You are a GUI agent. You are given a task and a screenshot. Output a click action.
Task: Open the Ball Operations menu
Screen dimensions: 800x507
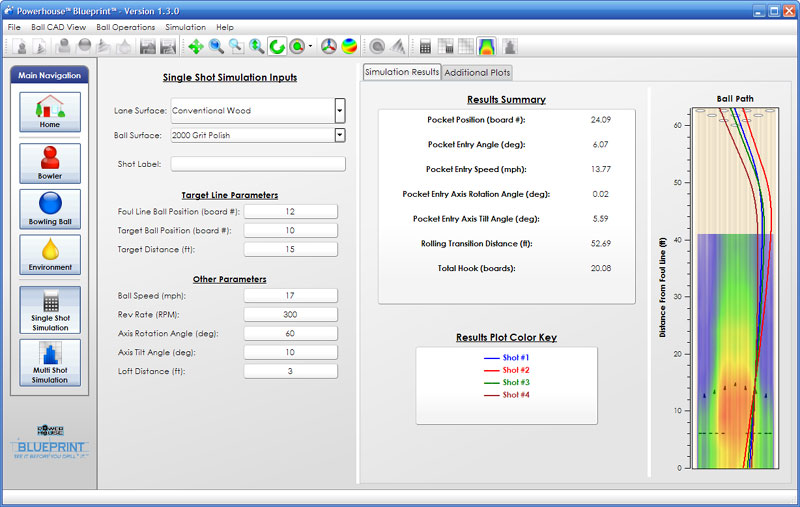tap(126, 27)
